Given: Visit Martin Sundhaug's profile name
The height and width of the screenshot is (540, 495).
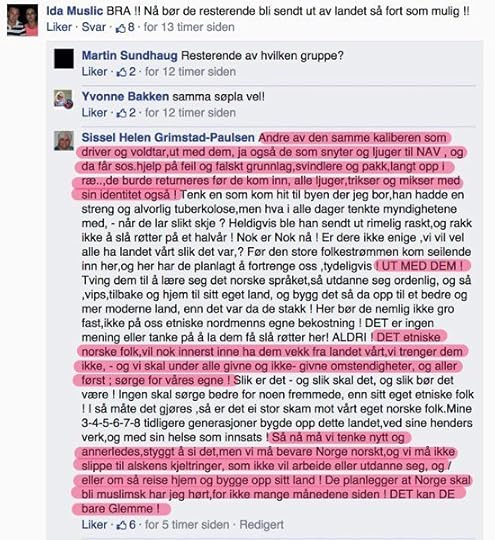Looking at the screenshot, I should click(130, 55).
